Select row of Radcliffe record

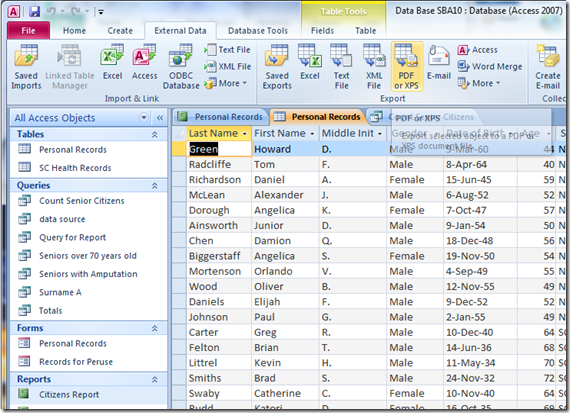[179, 165]
